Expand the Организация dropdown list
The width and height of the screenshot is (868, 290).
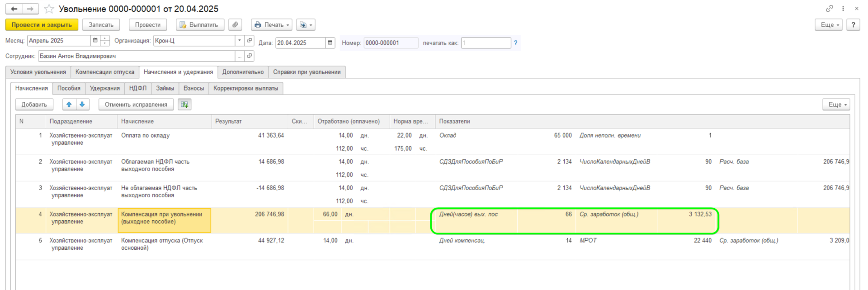[239, 41]
